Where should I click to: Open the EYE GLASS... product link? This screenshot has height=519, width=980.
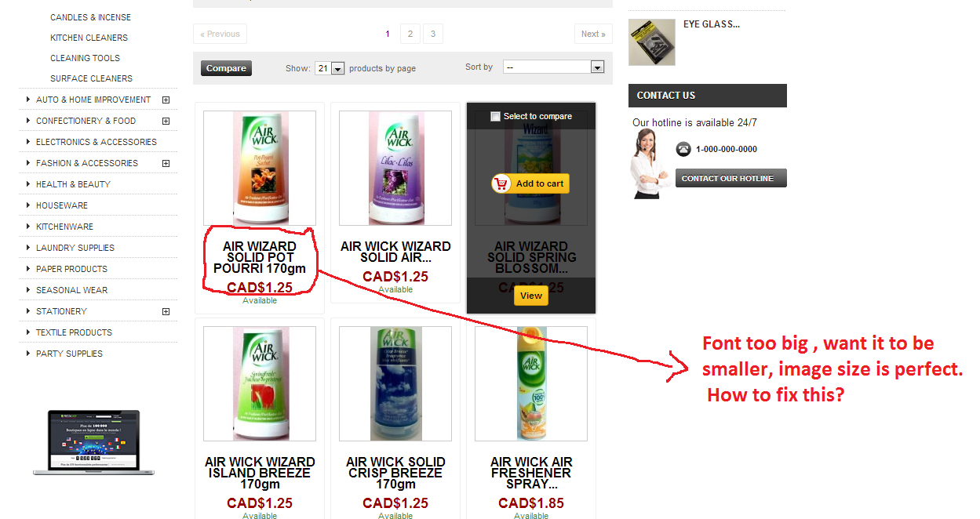click(x=712, y=24)
